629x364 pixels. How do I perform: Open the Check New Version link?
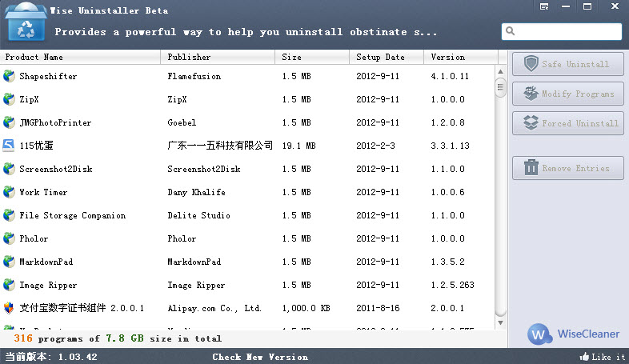[x=260, y=357]
